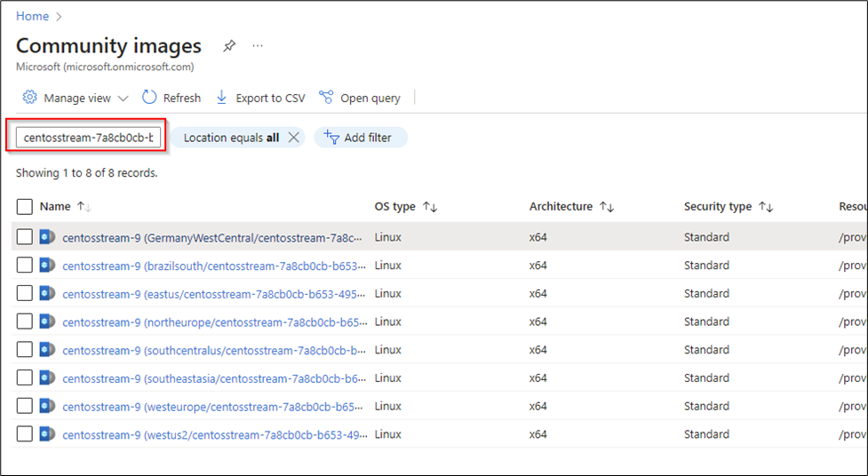Click image icon of brazilsouth row
Screen dimensions: 868x476
tap(47, 266)
